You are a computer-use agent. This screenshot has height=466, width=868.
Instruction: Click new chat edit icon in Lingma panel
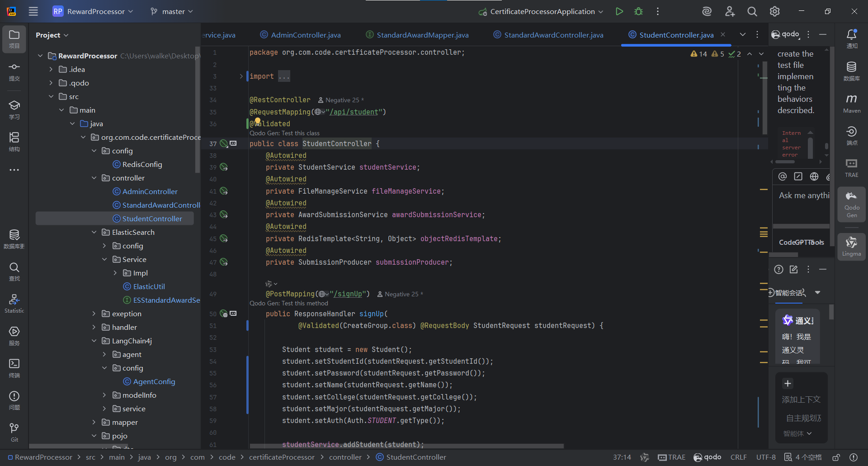click(x=793, y=269)
